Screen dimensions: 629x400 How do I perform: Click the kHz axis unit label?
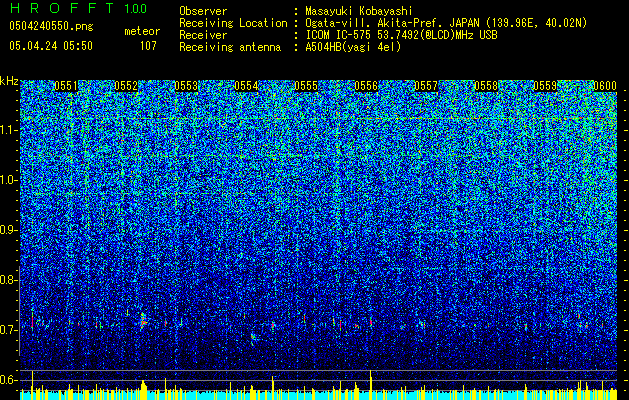(x=9, y=81)
